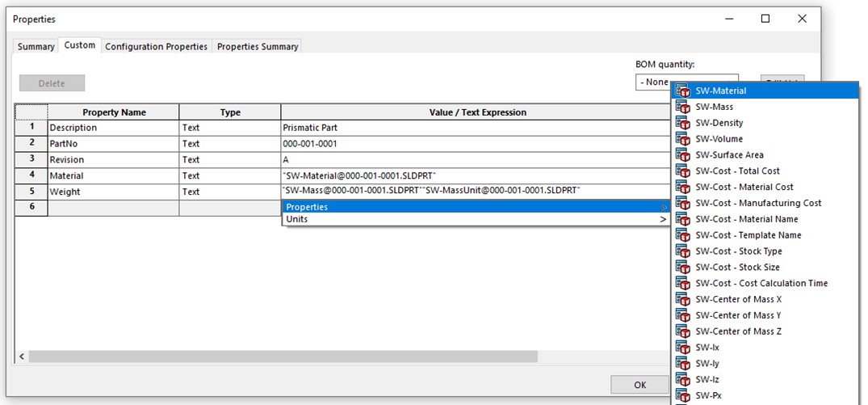868x405 pixels.
Task: Open the Configuration Properties tab
Action: [156, 46]
